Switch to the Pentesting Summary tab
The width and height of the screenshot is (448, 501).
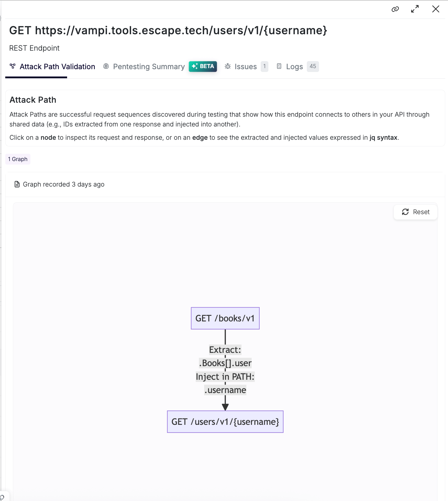coord(149,67)
